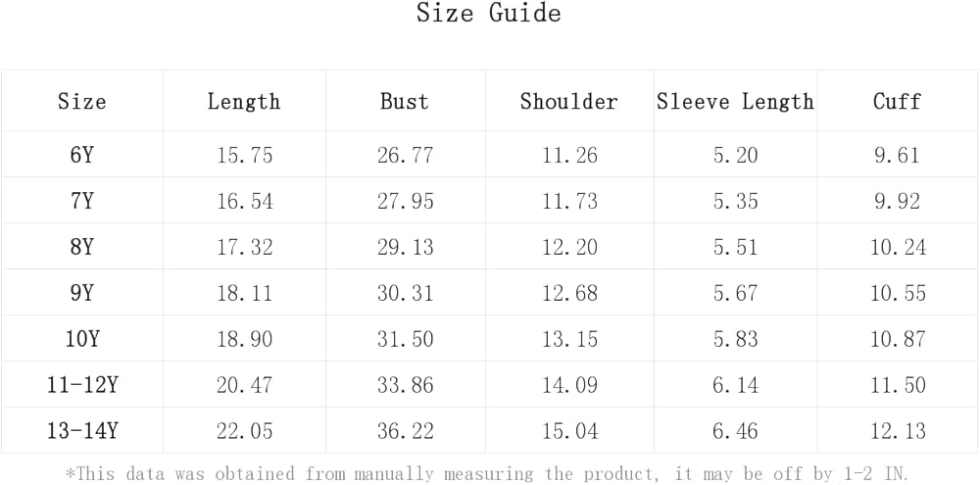Click the 36.22 bust value
Viewport: 980px width, 485px height.
[x=405, y=431]
